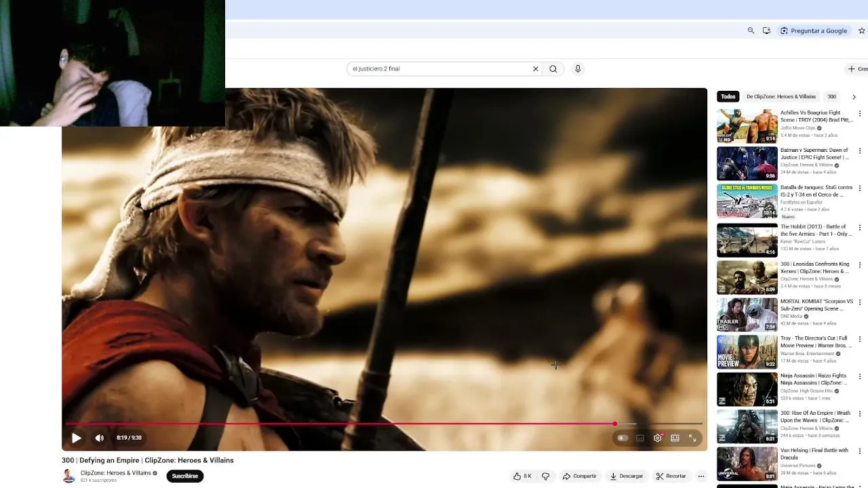Open Mortal Kombat Scorpion VS Sub-Zero thumbnail
Image resolution: width=868 pixels, height=488 pixels.
747,314
